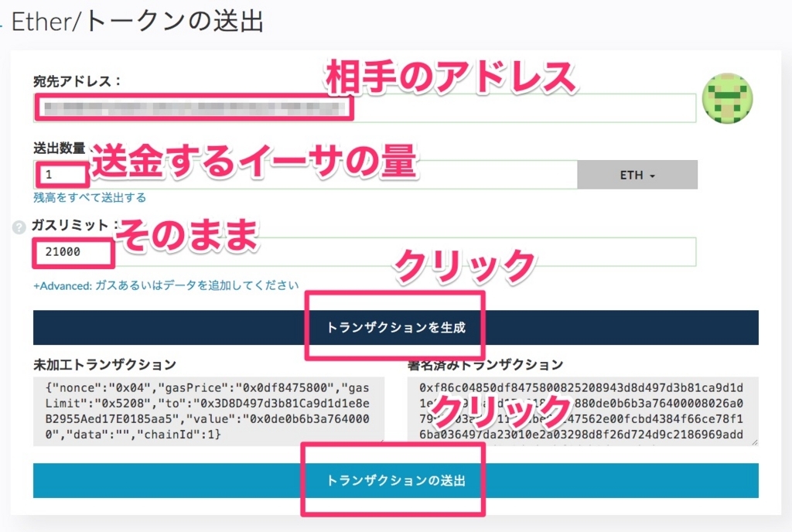Open the ETH currency dropdown
Viewport: 792px width, 532px height.
coord(637,176)
